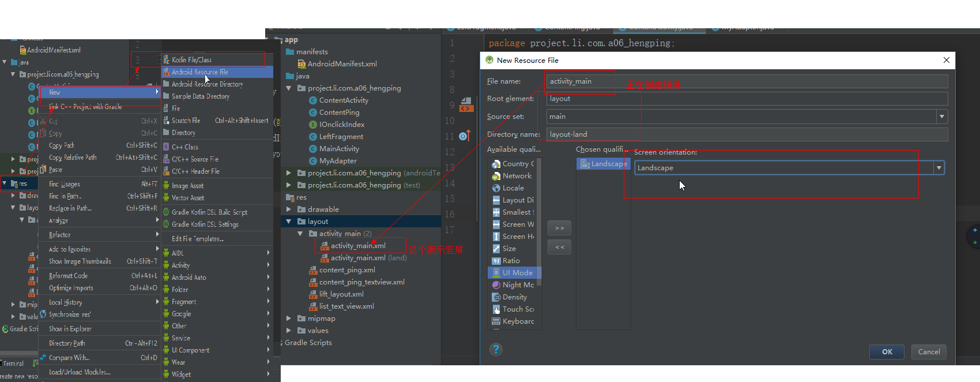Image resolution: width=980 pixels, height=382 pixels.
Task: Click Edit File Templates... entry
Action: click(x=217, y=239)
